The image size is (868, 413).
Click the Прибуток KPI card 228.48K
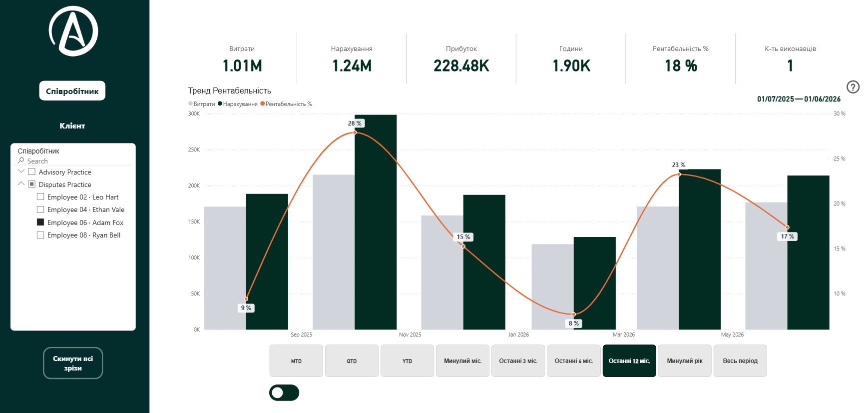coord(461,59)
